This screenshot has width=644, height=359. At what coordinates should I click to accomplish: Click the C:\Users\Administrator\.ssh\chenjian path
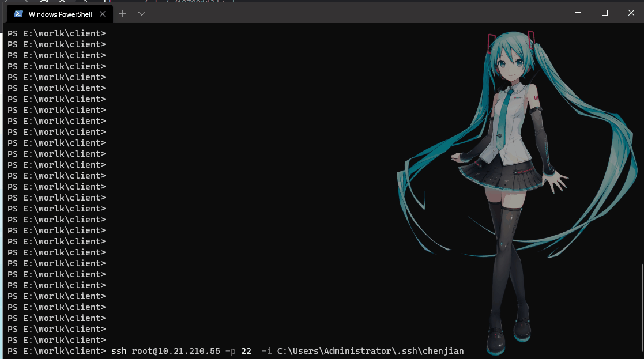371,351
